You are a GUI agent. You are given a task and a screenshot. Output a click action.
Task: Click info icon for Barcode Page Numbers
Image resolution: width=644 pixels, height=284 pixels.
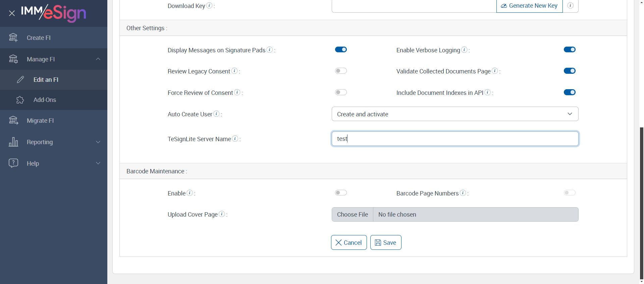463,193
